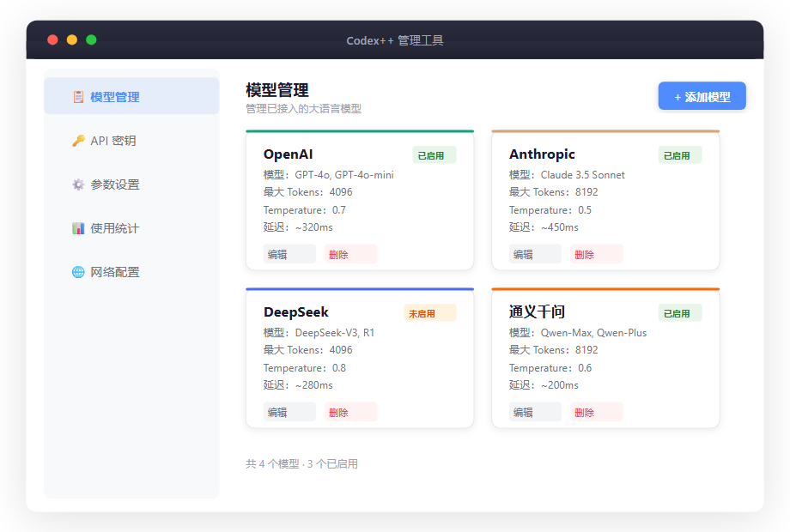Edit the 通义千问 model card
The image size is (790, 532).
535,412
